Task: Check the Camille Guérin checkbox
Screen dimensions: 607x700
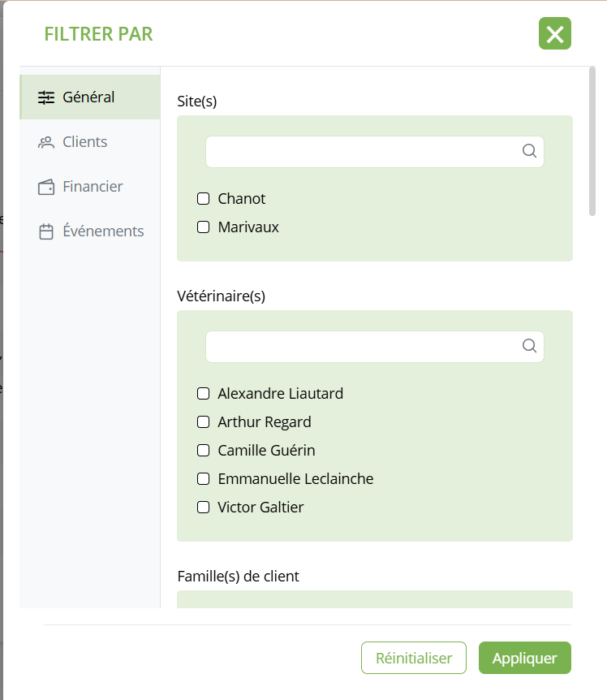Action: pos(204,451)
